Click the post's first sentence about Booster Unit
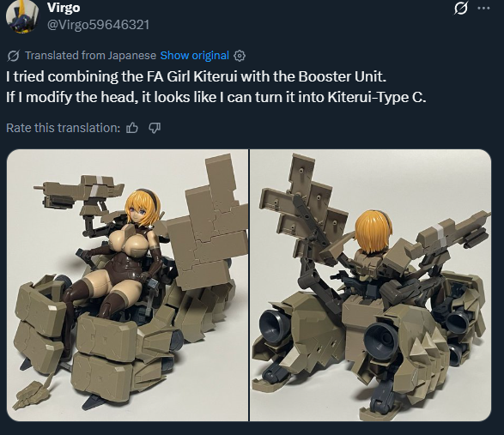 (196, 76)
